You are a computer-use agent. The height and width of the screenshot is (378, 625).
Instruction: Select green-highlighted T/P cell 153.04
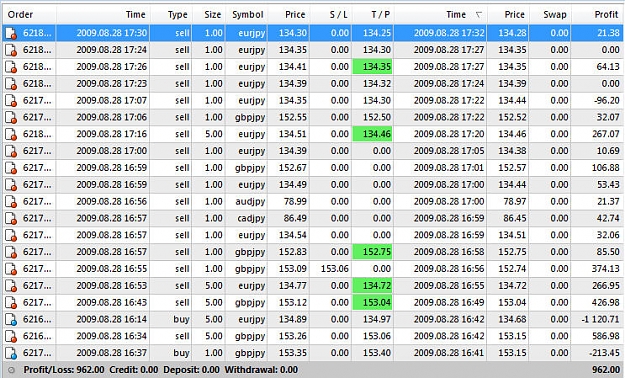[372, 303]
